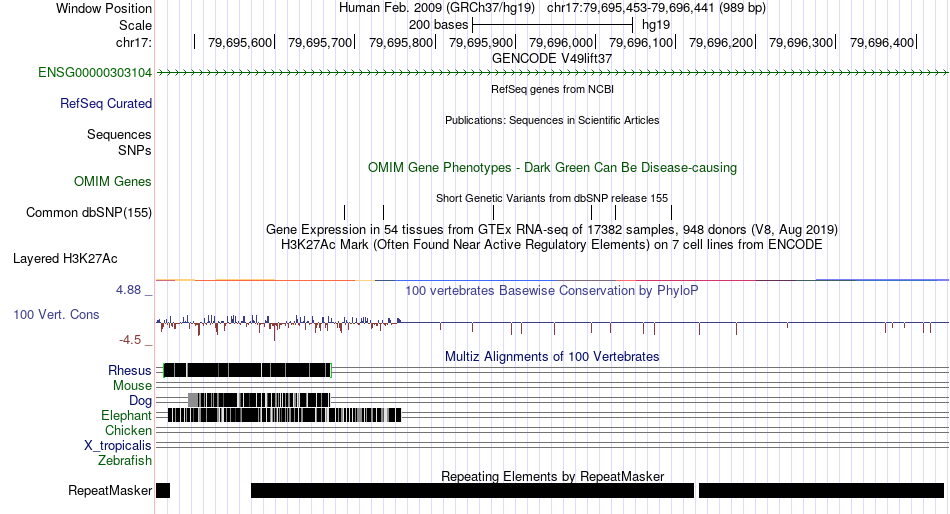Image resolution: width=950 pixels, height=514 pixels.
Task: Select the Rhesus alignment label
Action: 130,370
